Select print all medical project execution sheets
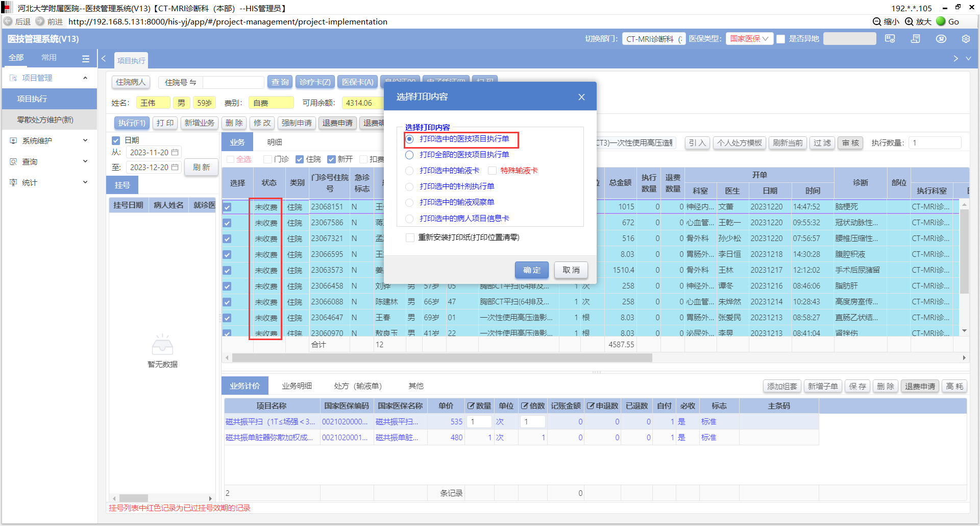This screenshot has width=980, height=526. (x=409, y=155)
